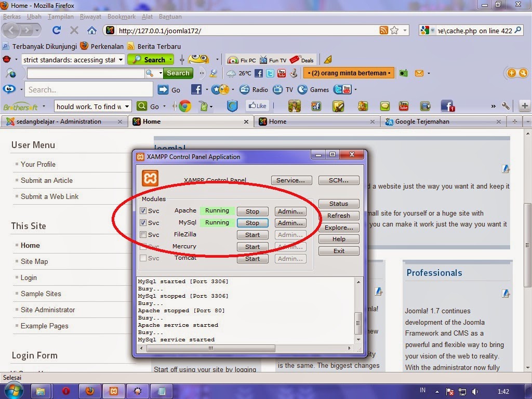
Task: Switch to sedangbelajar - Administration tab
Action: pyautogui.click(x=64, y=122)
